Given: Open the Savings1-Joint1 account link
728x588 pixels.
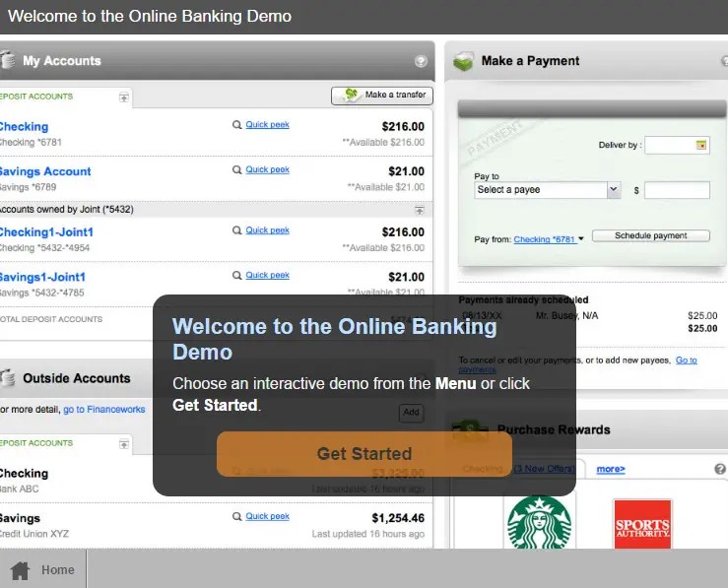Looking at the screenshot, I should 42,277.
